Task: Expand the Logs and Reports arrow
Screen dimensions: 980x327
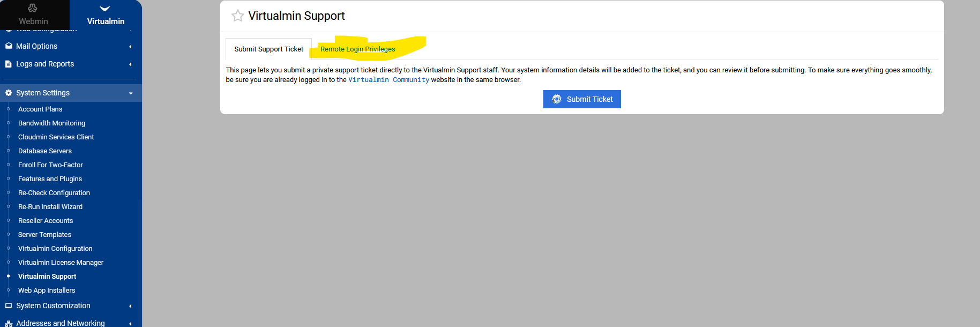Action: [130, 64]
